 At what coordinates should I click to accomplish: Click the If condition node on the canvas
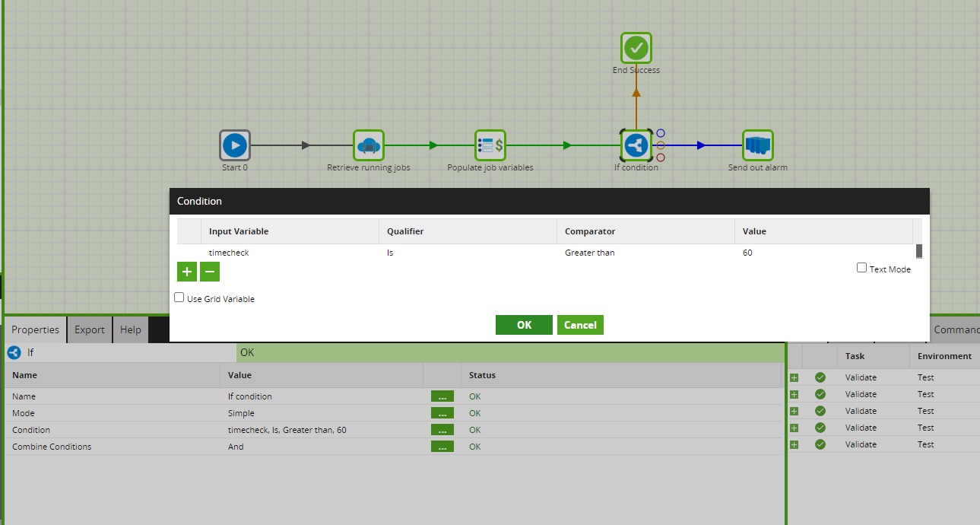(636, 145)
